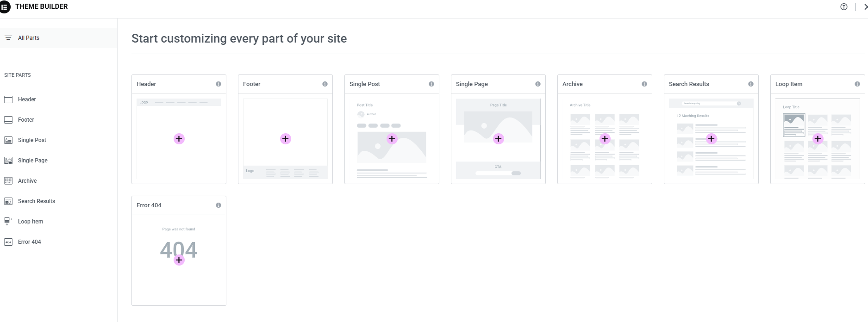Click the plus icon on Archive card
Screen dimensions: 868x322
pyautogui.click(x=605, y=139)
